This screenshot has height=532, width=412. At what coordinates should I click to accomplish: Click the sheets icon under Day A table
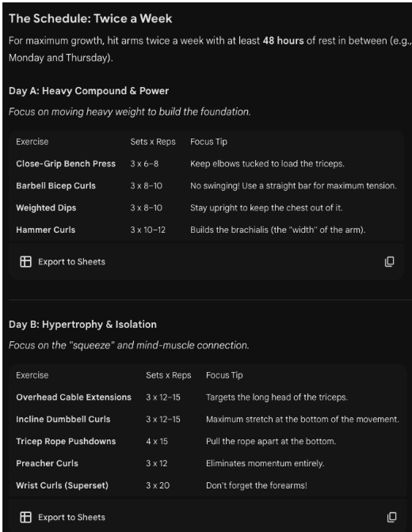coord(26,261)
